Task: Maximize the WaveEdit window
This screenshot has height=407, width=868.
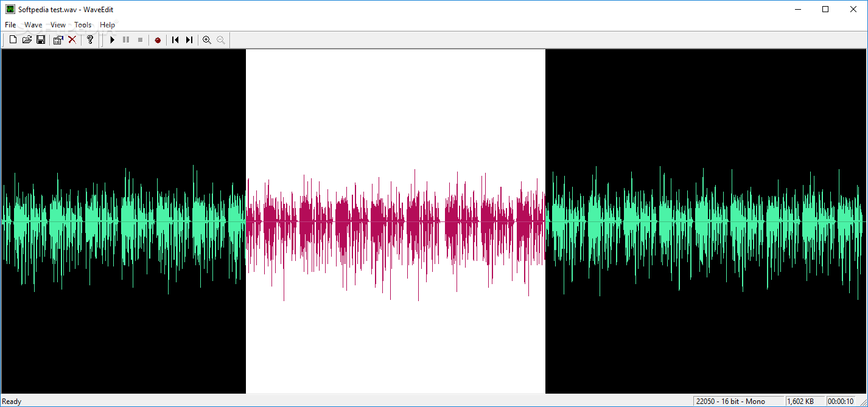Action: tap(825, 9)
